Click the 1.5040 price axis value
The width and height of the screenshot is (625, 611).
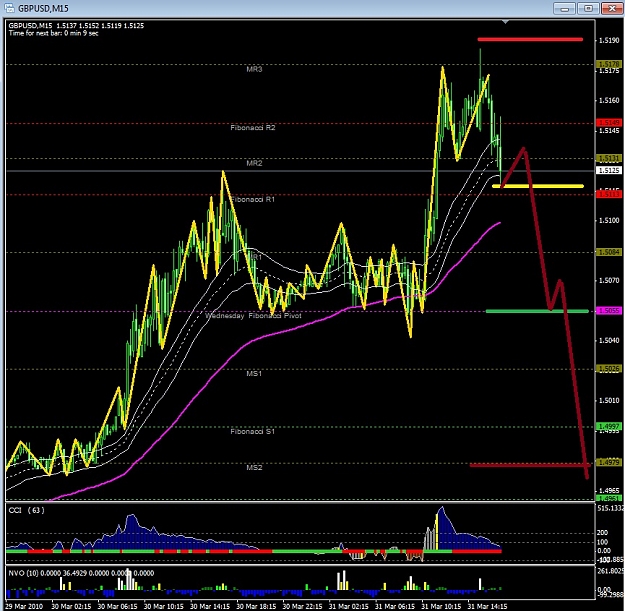609,340
